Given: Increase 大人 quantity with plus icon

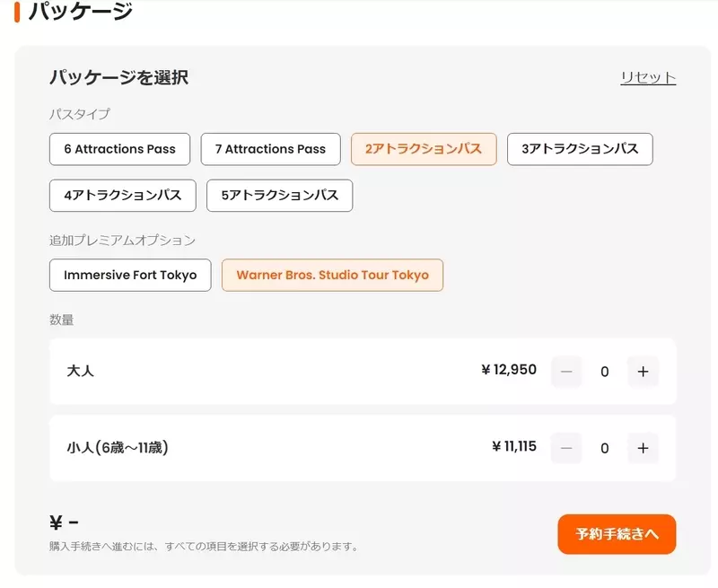Looking at the screenshot, I should (643, 372).
